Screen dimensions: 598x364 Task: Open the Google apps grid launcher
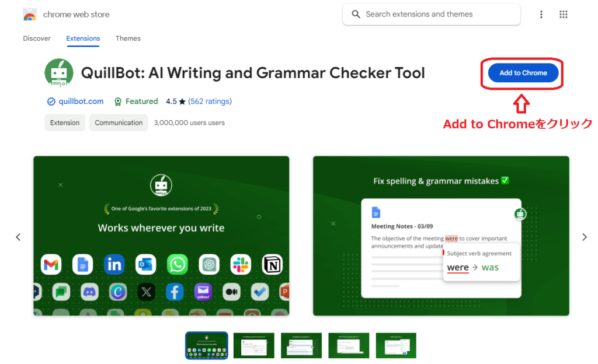564,15
